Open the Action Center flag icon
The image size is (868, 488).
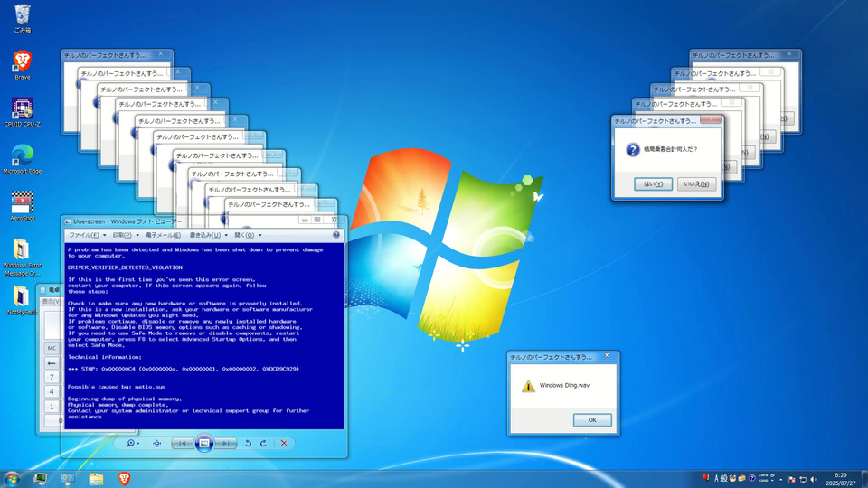[792, 479]
